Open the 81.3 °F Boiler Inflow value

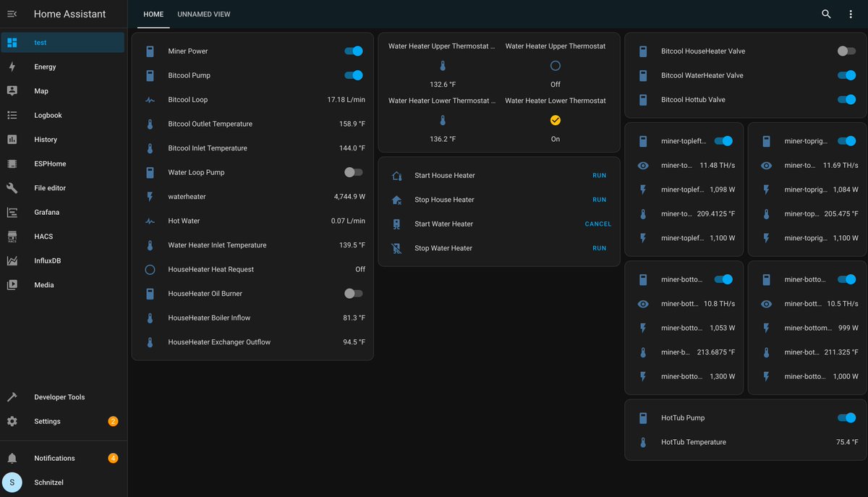(354, 318)
